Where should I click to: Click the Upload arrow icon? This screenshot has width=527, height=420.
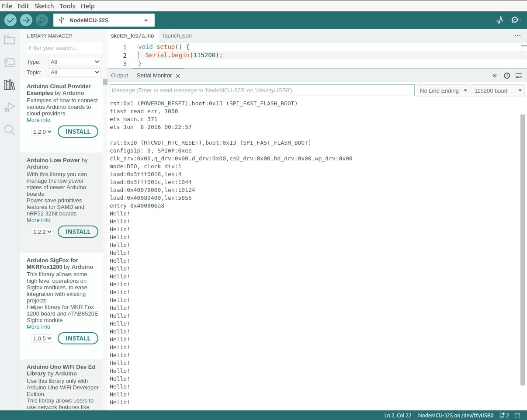26,20
